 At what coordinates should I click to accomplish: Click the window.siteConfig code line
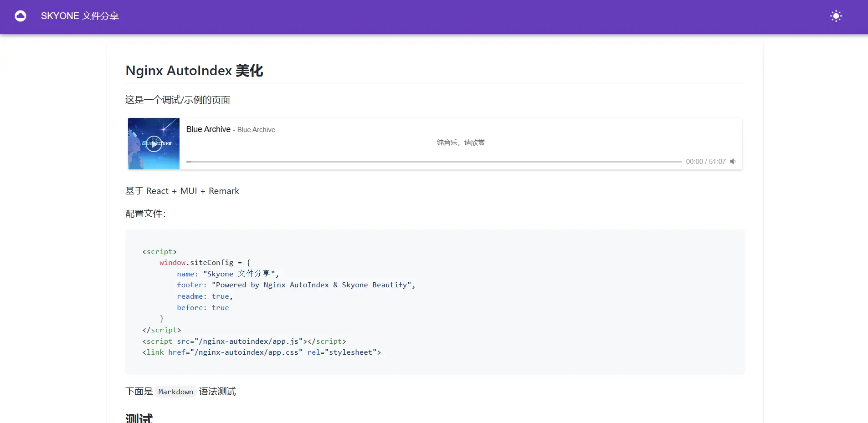(x=205, y=263)
